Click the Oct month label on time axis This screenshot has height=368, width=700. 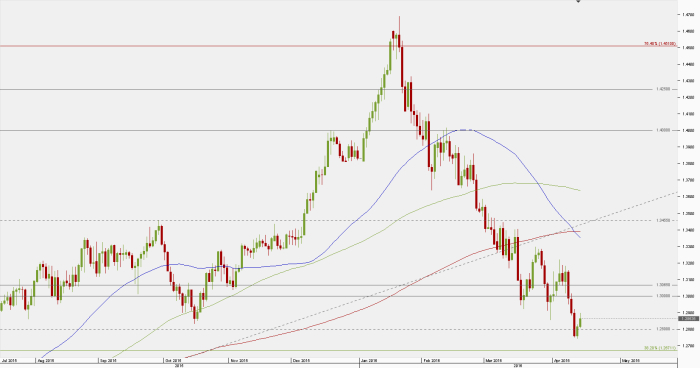click(173, 360)
